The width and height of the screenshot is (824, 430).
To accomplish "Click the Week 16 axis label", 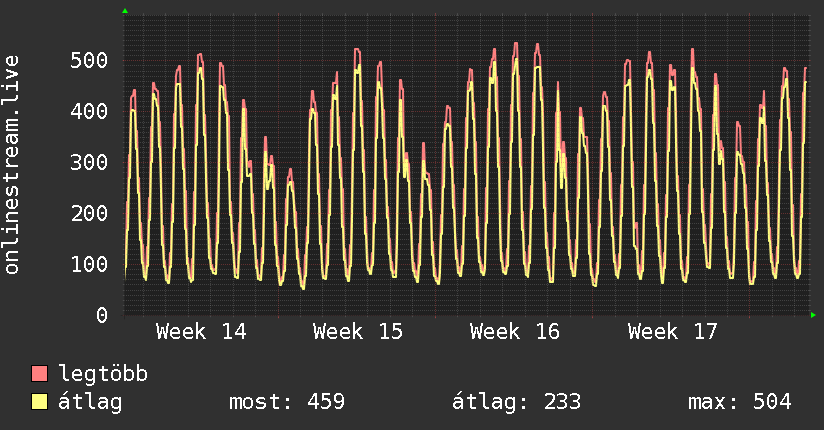I will 515,332.
